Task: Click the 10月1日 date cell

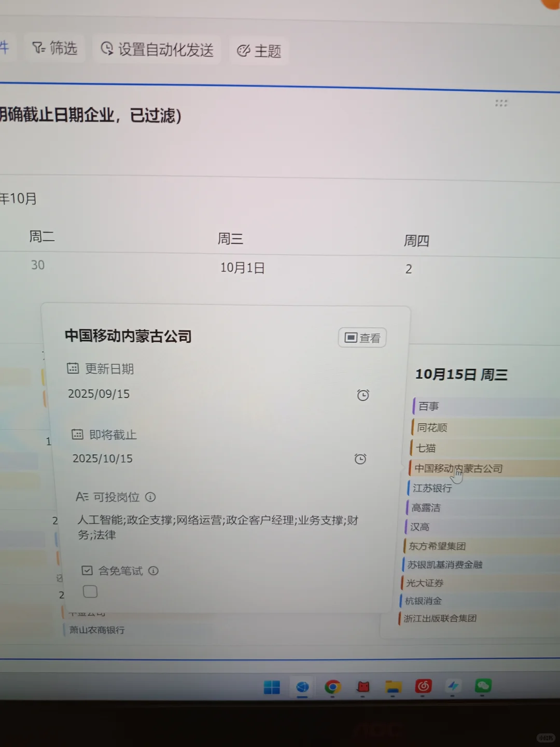Action: coord(243,268)
